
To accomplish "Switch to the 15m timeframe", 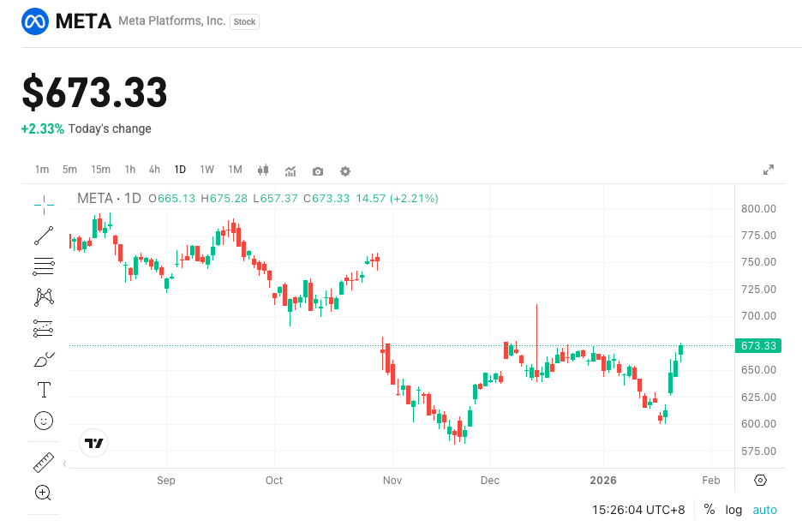I will tap(101, 170).
